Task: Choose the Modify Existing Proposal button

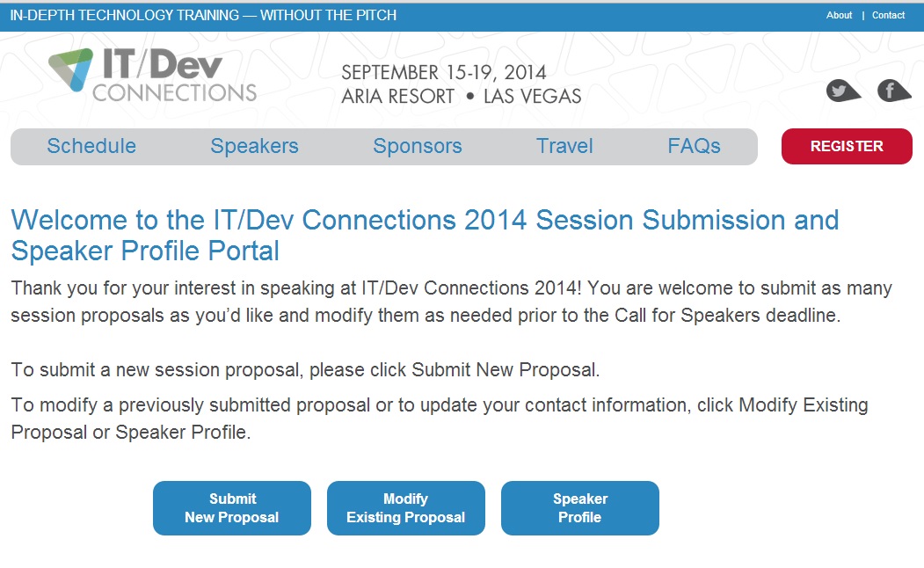Action: point(406,508)
